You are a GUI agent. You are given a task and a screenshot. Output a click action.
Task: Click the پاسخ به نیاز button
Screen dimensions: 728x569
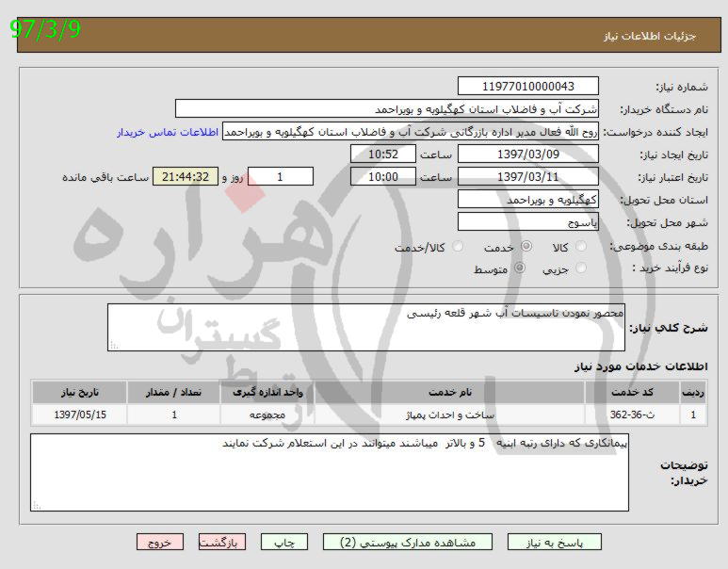coord(555,542)
